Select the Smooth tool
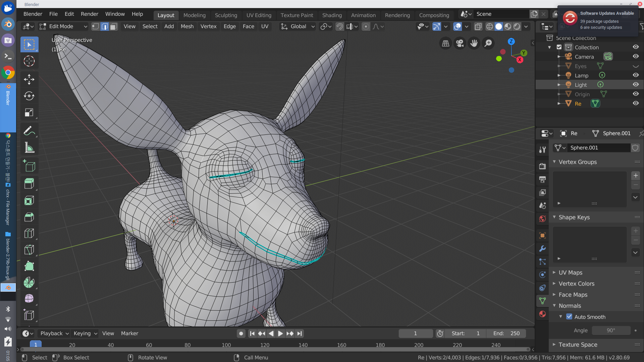 [x=29, y=299]
